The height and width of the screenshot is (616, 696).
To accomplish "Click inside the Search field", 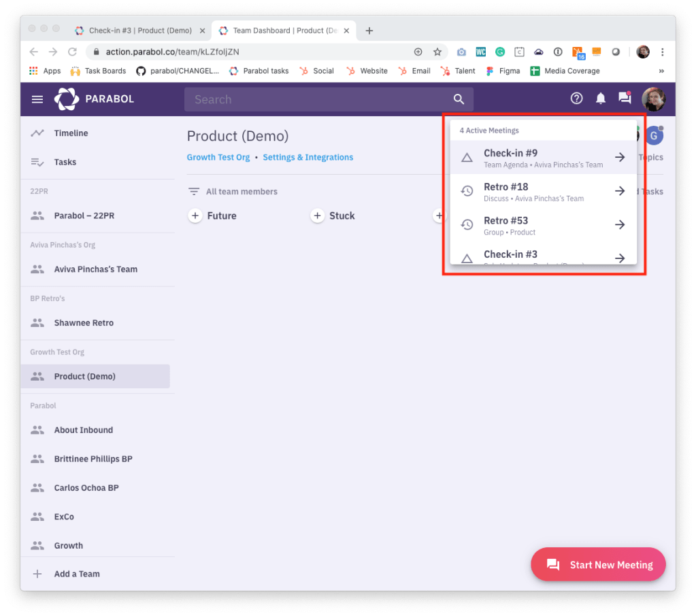I will (329, 99).
